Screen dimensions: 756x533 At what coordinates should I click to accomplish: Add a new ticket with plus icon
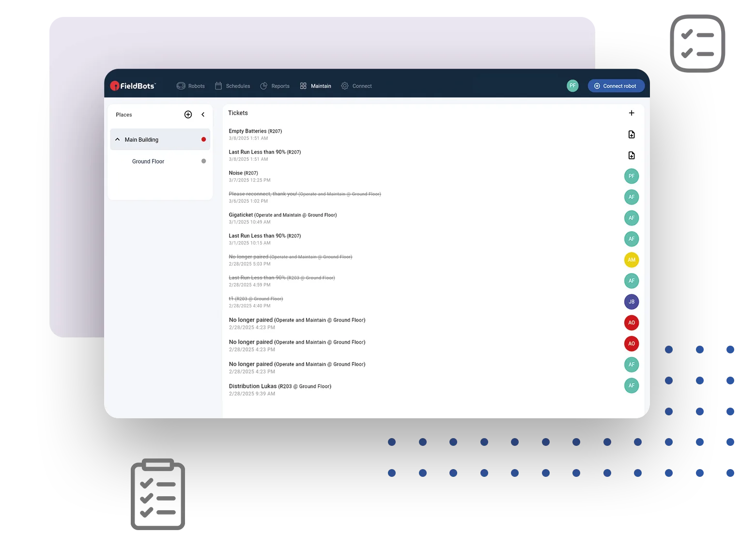coord(632,113)
